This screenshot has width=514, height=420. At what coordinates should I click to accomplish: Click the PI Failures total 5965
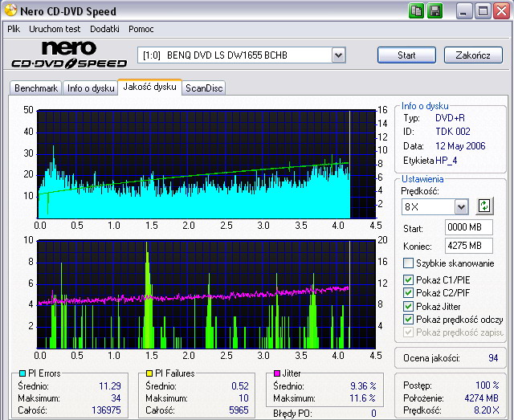pyautogui.click(x=239, y=410)
